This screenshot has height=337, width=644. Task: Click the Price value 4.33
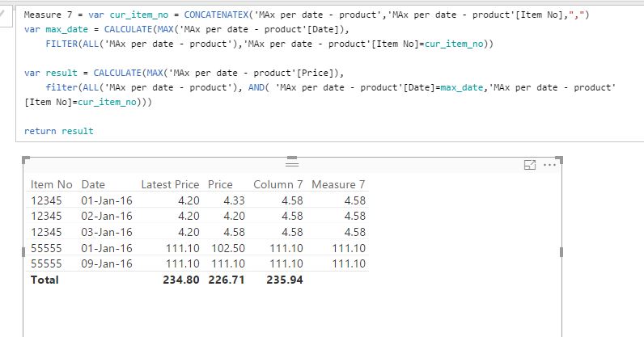[234, 200]
